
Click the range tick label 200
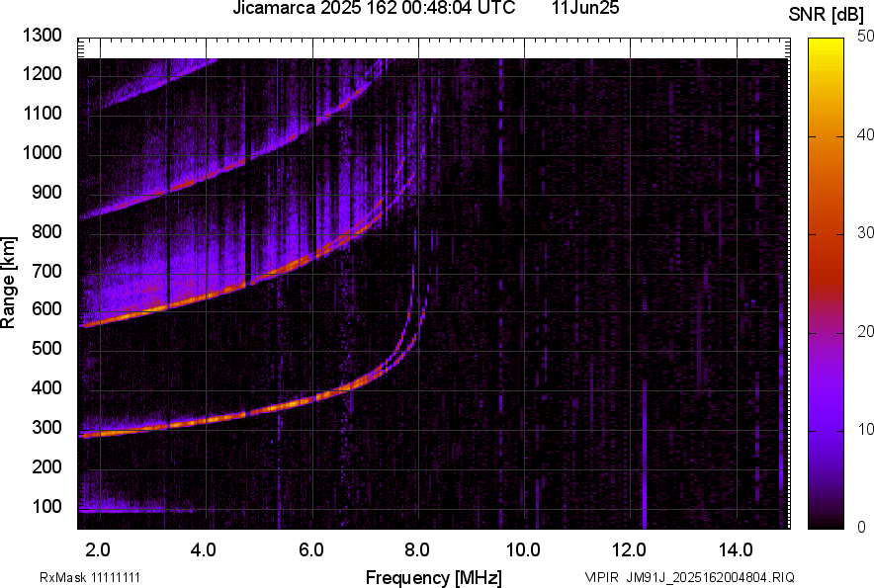click(46, 466)
